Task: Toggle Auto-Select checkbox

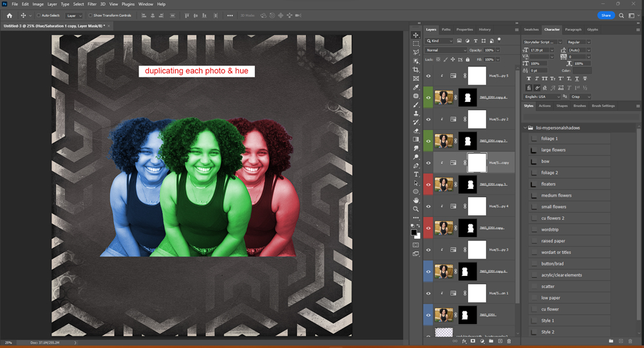Action: click(39, 15)
